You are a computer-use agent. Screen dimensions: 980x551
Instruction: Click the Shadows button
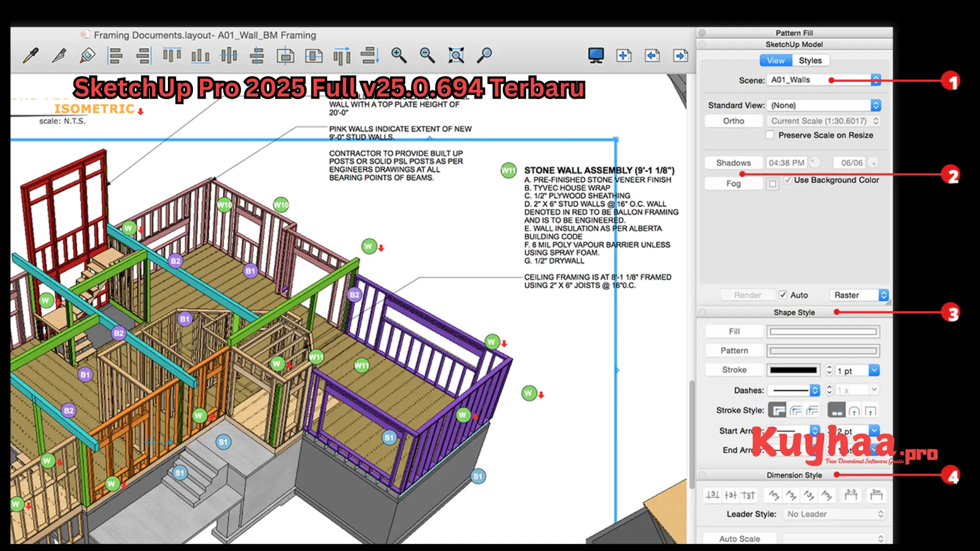[x=733, y=162]
